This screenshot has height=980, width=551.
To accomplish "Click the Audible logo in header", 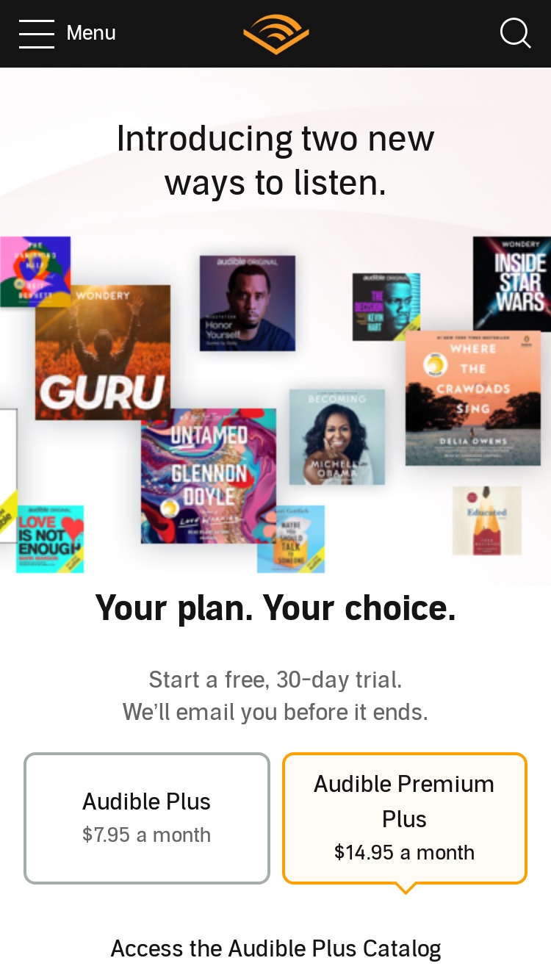I will (275, 34).
